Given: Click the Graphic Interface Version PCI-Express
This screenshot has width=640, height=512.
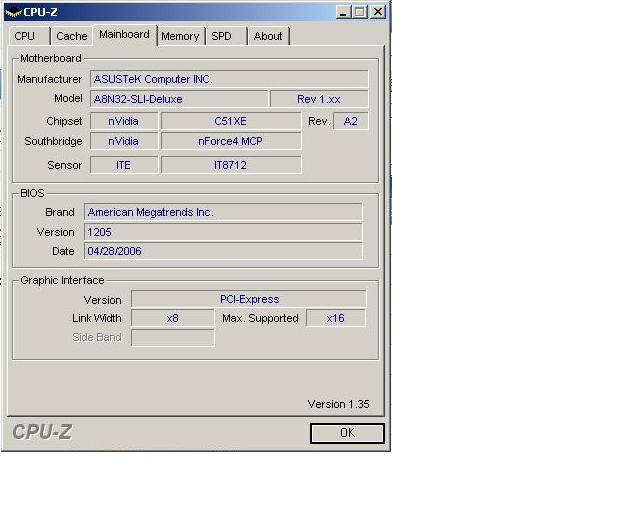Looking at the screenshot, I should pyautogui.click(x=249, y=299).
